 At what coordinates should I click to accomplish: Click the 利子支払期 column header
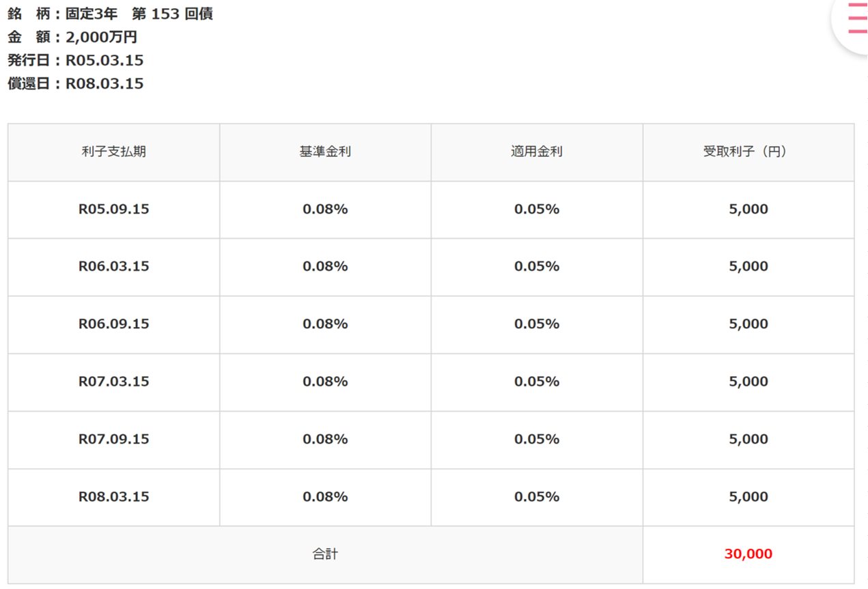click(x=113, y=152)
